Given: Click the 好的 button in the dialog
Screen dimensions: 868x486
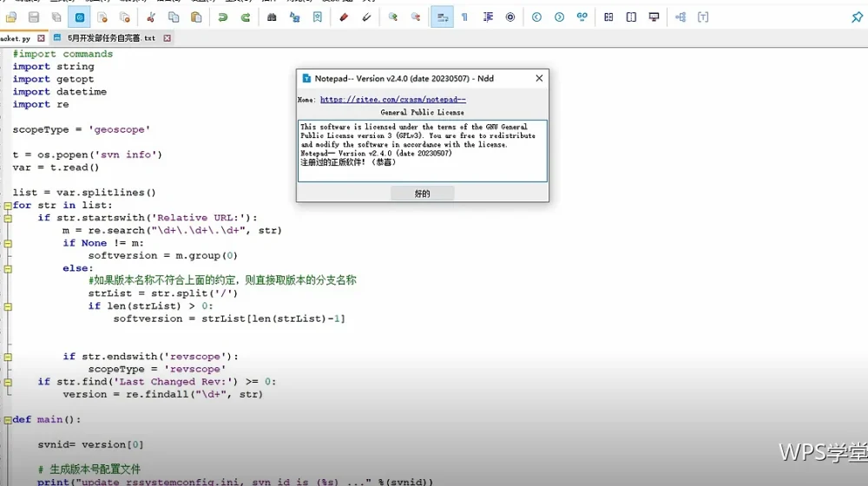Looking at the screenshot, I should click(423, 194).
